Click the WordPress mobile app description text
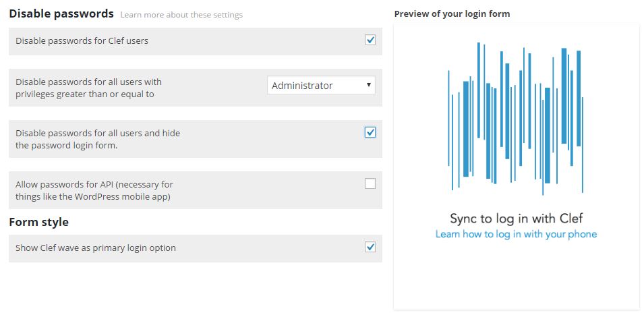This screenshot has height=313, width=644. tap(94, 197)
